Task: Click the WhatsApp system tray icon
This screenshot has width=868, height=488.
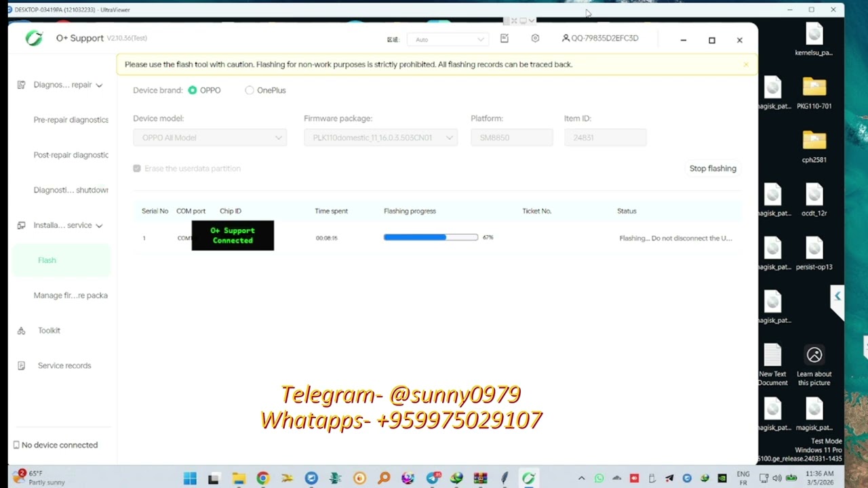Action: 599,479
